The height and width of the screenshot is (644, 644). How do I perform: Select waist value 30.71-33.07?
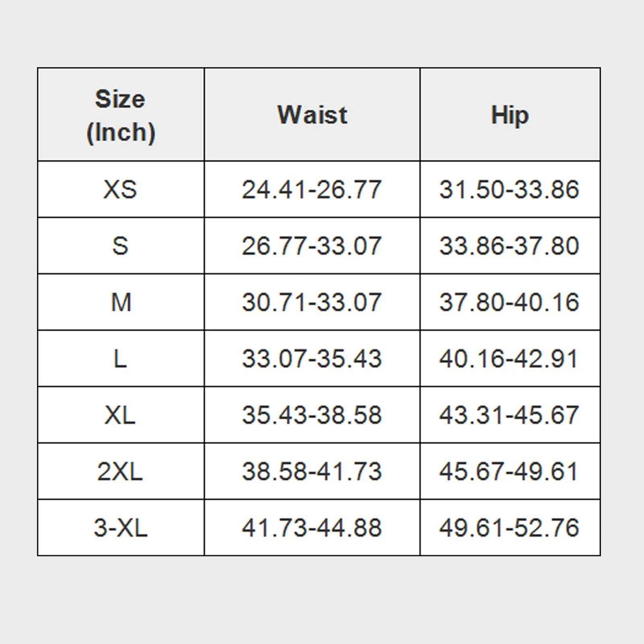(312, 302)
